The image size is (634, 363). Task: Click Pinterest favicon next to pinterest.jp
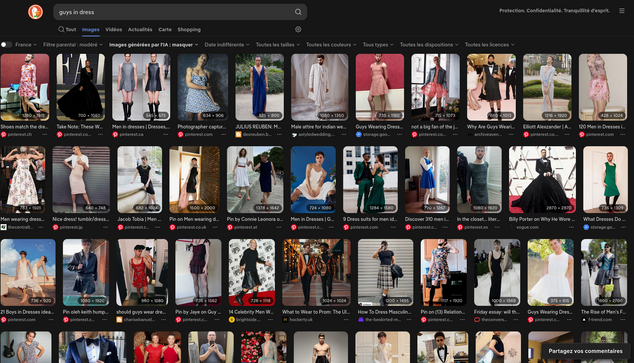[x=55, y=227]
